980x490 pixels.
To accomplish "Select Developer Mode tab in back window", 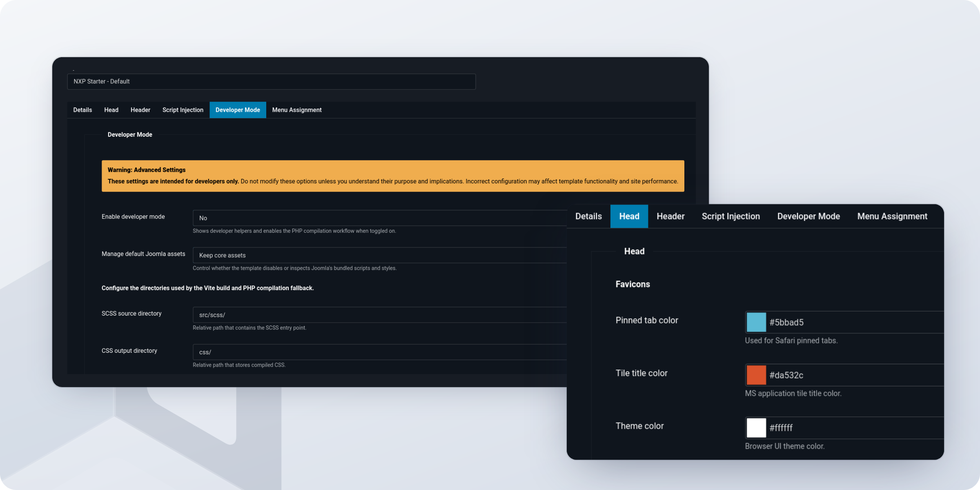I will (238, 110).
